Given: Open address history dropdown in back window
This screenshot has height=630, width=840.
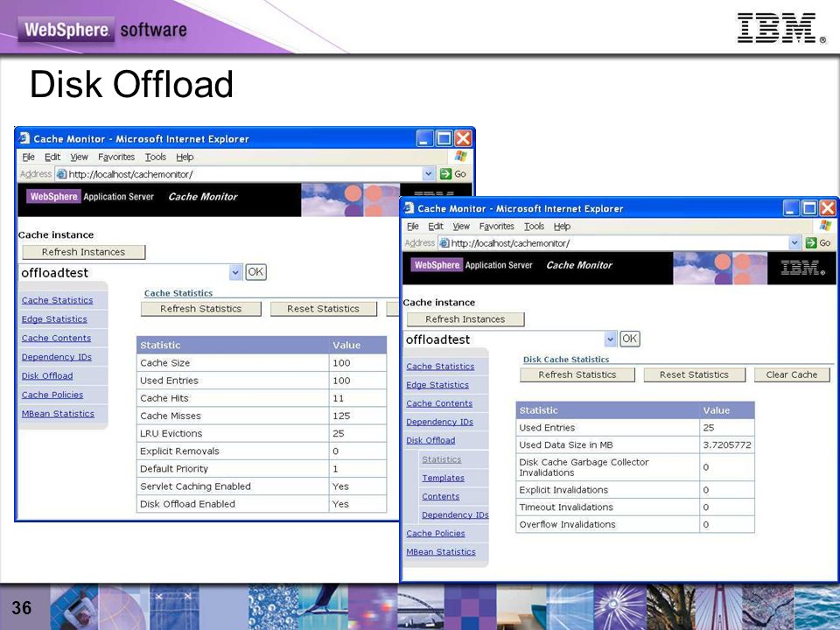Looking at the screenshot, I should [x=428, y=173].
